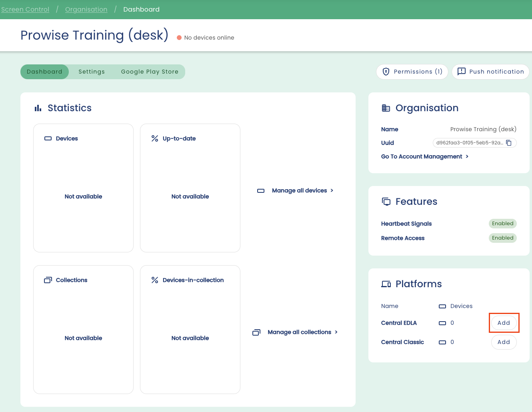The image size is (532, 412).
Task: Click the Uuid value field
Action: [469, 143]
